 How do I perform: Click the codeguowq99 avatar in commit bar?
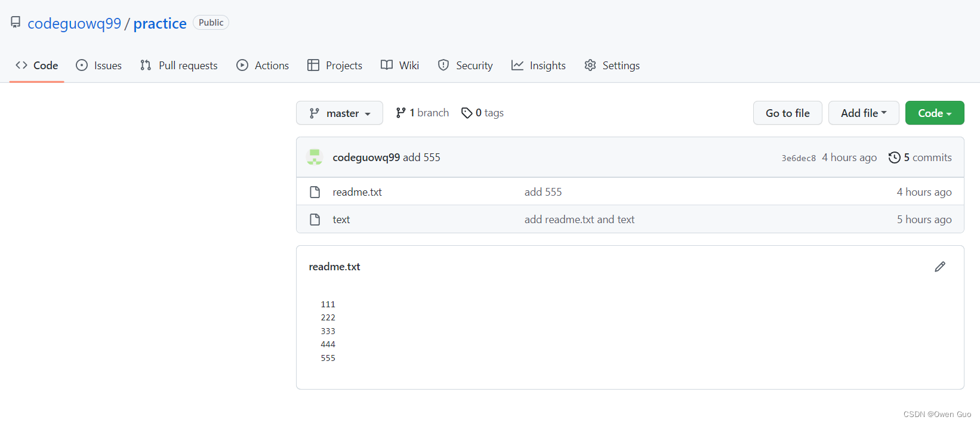pyautogui.click(x=315, y=157)
